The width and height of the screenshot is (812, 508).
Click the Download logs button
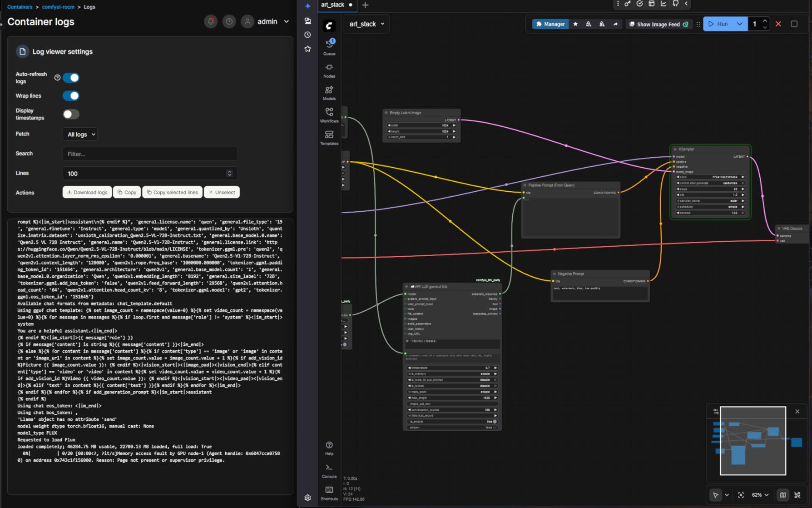pos(87,192)
